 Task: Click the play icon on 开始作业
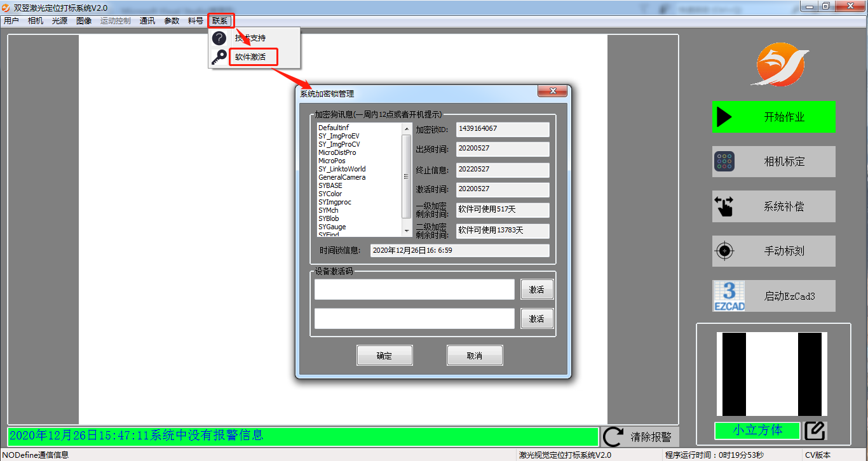point(724,117)
